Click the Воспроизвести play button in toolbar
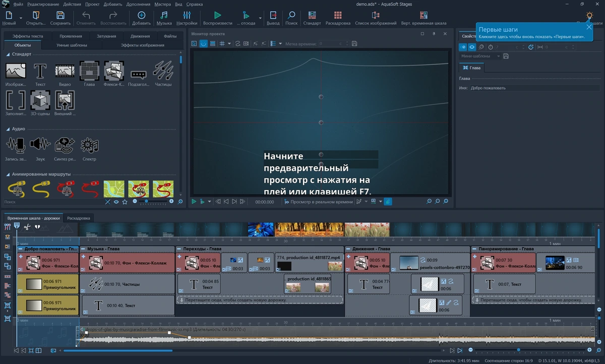The height and width of the screenshot is (364, 605). tap(217, 18)
